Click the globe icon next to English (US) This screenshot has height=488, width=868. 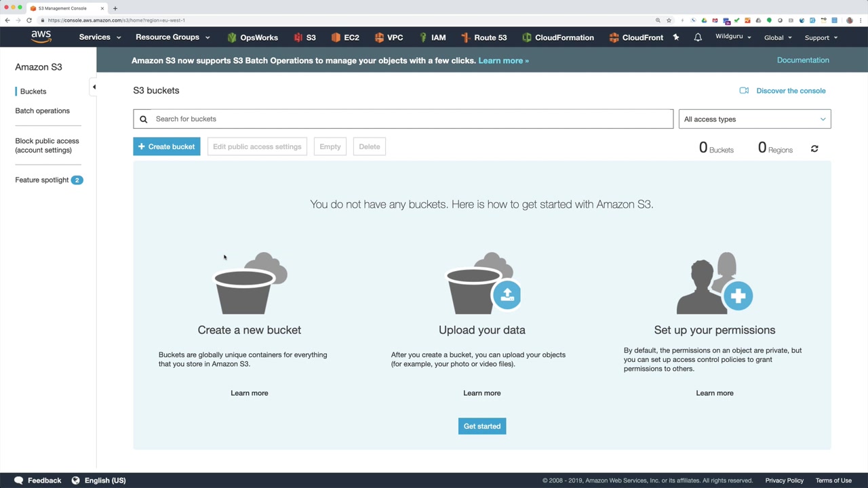pos(75,481)
